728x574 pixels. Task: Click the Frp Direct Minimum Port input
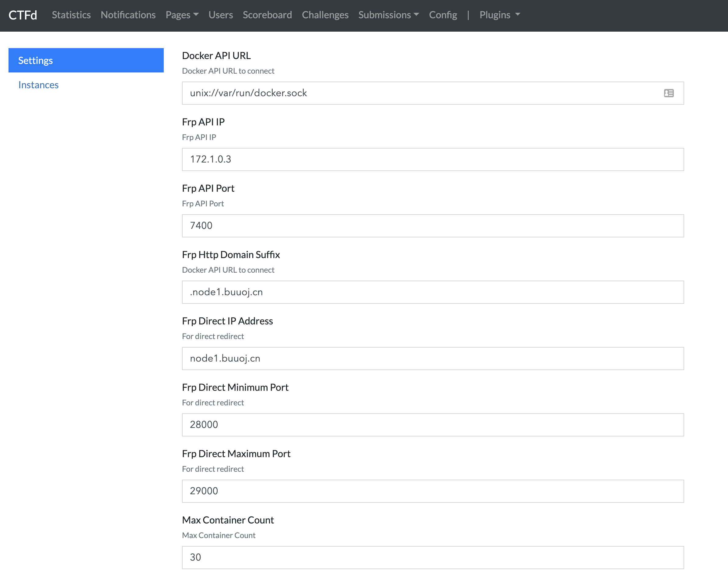pos(432,425)
